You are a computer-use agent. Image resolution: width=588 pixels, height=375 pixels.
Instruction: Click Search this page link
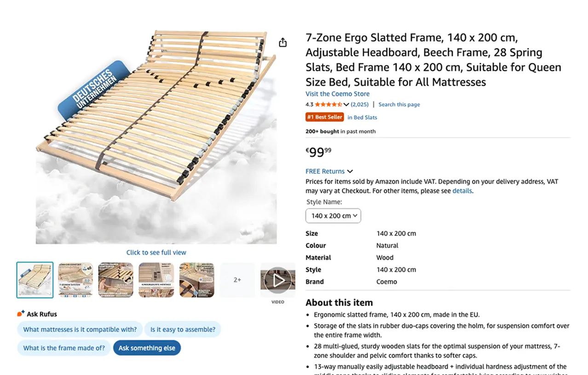[398, 104]
